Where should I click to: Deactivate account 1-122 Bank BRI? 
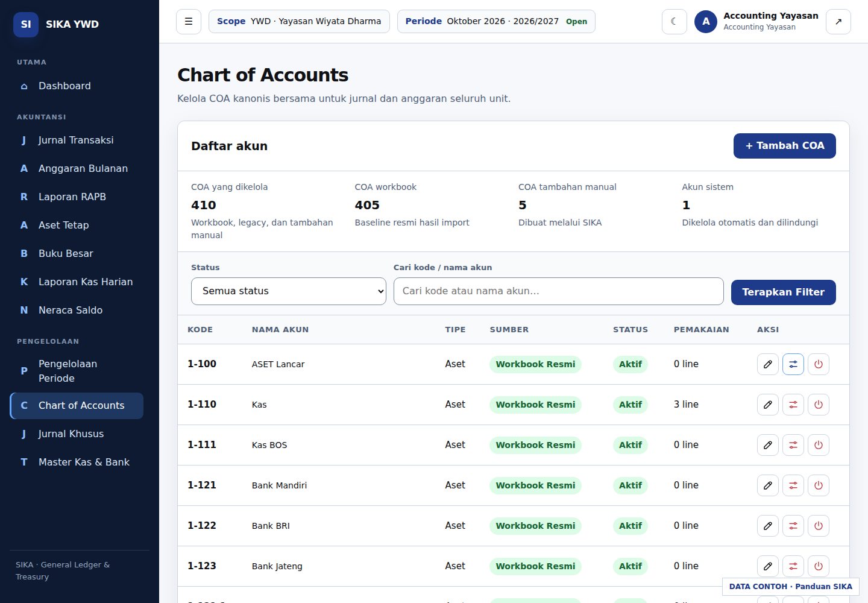point(819,526)
